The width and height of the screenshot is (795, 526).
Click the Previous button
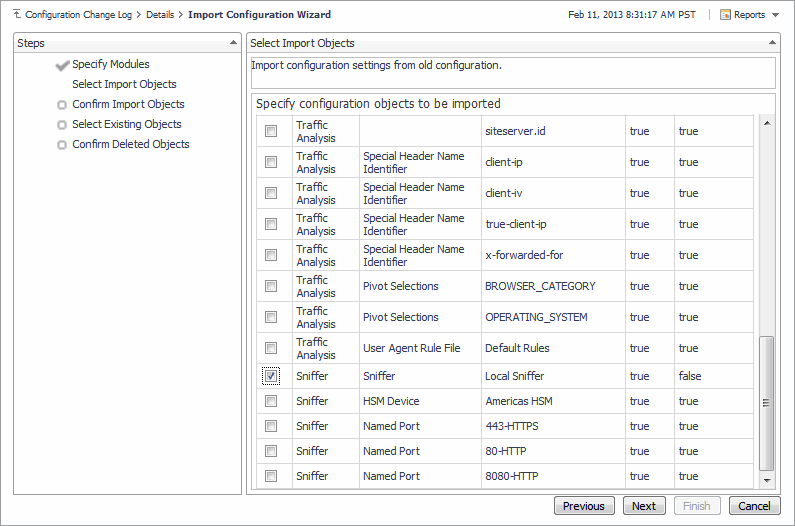click(583, 506)
